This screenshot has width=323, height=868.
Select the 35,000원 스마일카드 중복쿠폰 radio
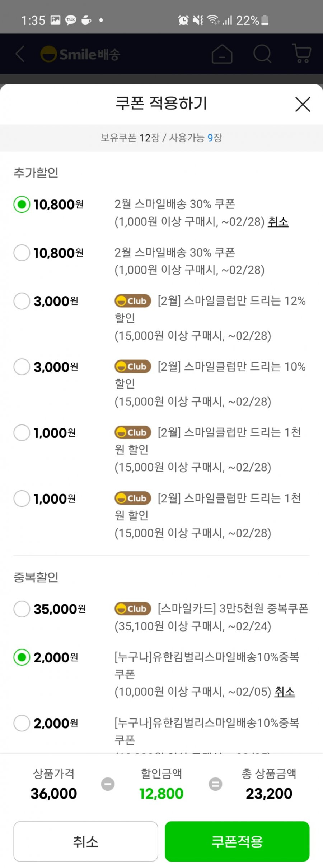(x=22, y=609)
